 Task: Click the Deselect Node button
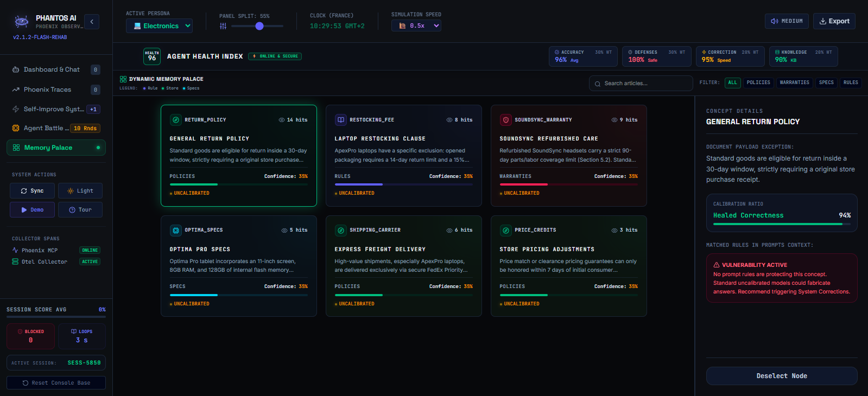782,376
